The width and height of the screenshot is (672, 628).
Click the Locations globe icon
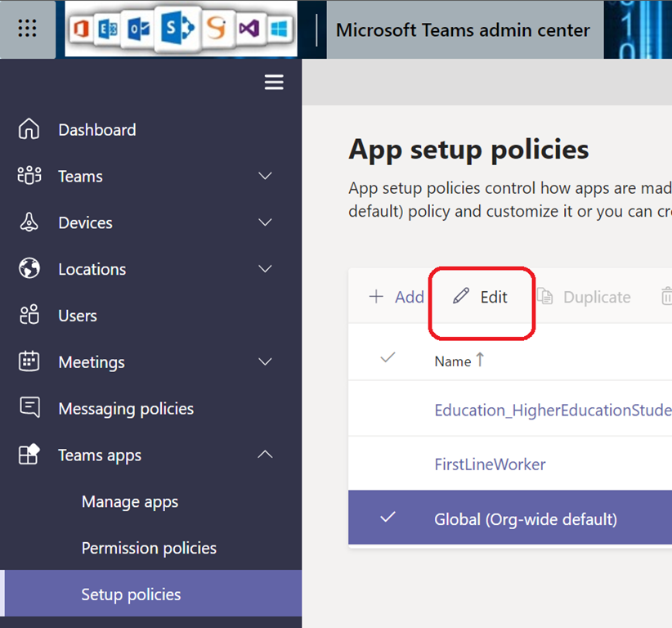29,269
